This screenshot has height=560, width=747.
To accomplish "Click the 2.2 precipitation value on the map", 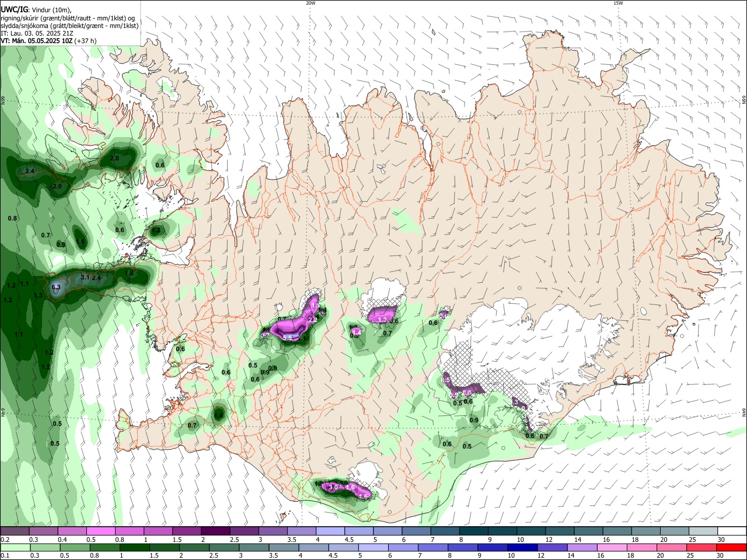I will pos(312,320).
